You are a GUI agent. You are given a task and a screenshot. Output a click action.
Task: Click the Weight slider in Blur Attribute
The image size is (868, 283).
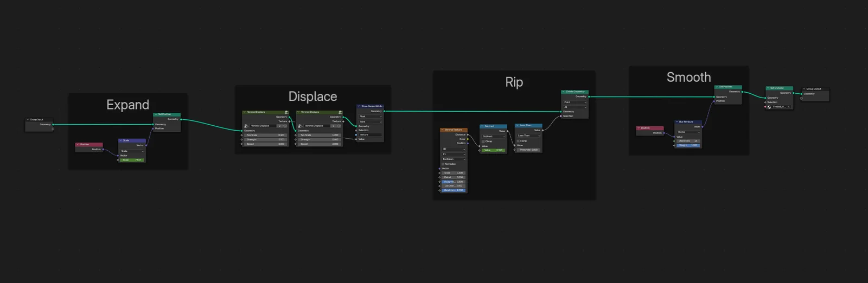688,145
